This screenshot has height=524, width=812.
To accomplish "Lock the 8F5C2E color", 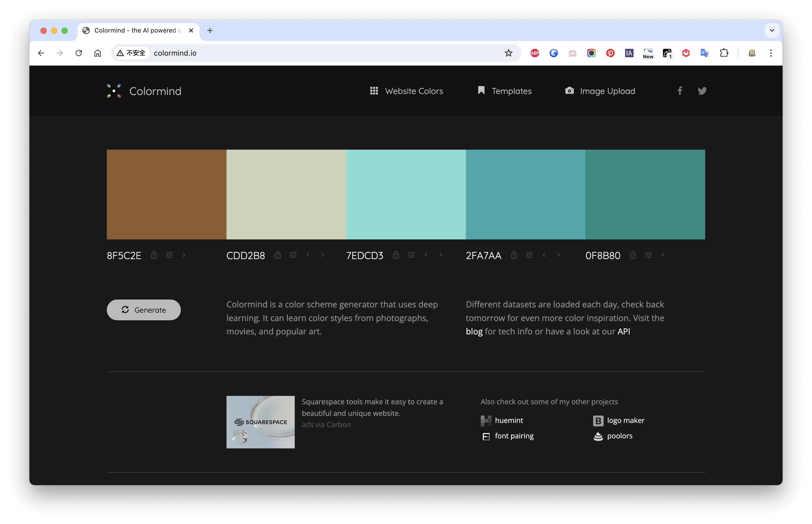I will point(154,255).
